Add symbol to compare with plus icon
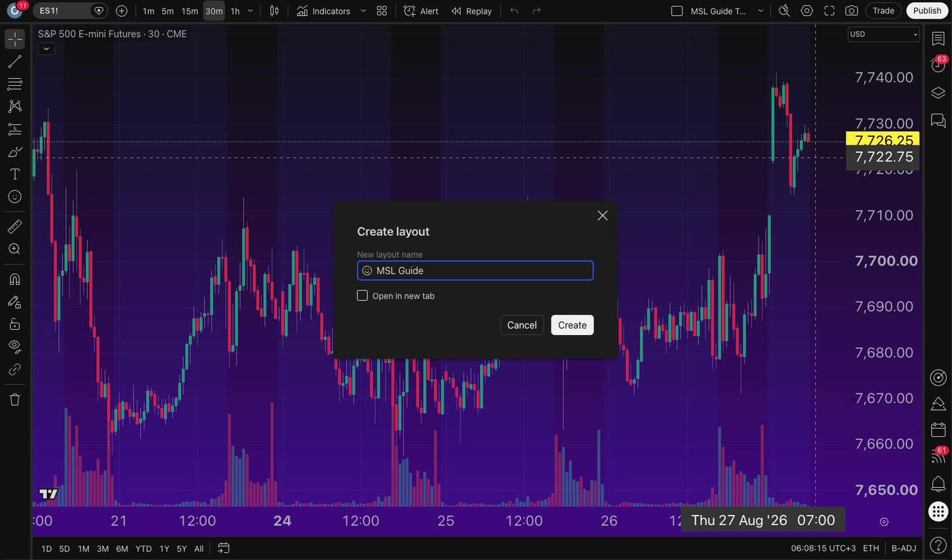This screenshot has width=952, height=560. click(x=122, y=11)
